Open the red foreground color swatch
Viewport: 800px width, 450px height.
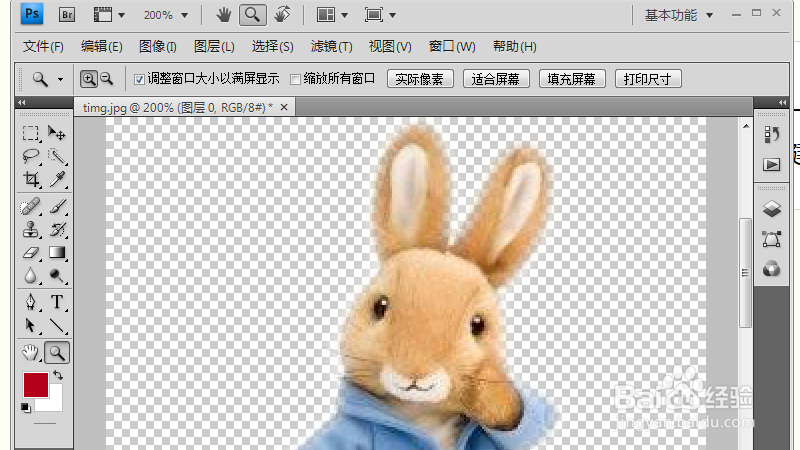(x=35, y=385)
